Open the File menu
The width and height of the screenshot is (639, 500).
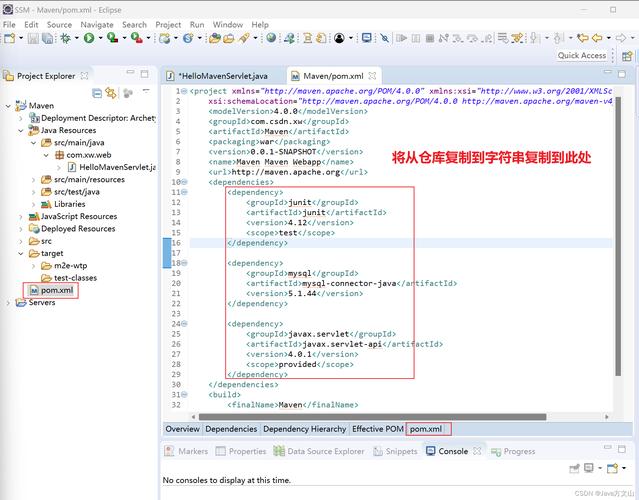pos(9,24)
